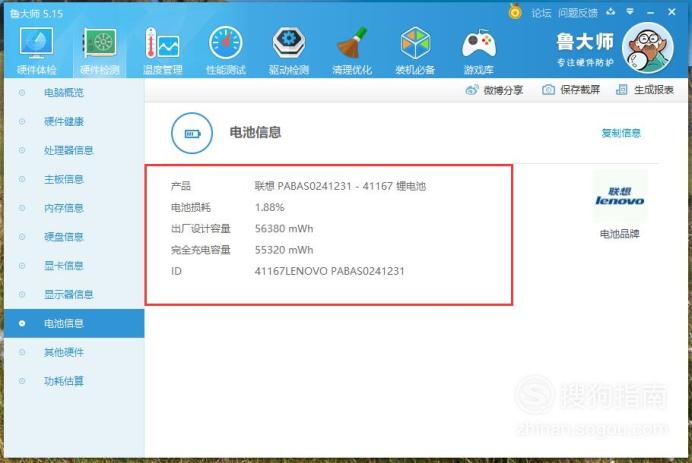The width and height of the screenshot is (692, 463).
Task: Click the 完全充电容量 label
Action: (201, 250)
